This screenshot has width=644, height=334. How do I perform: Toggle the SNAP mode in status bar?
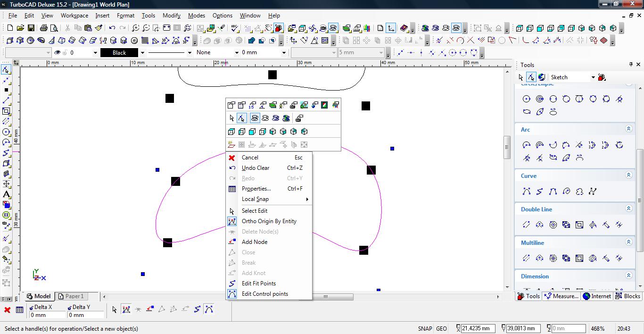pyautogui.click(x=424, y=329)
